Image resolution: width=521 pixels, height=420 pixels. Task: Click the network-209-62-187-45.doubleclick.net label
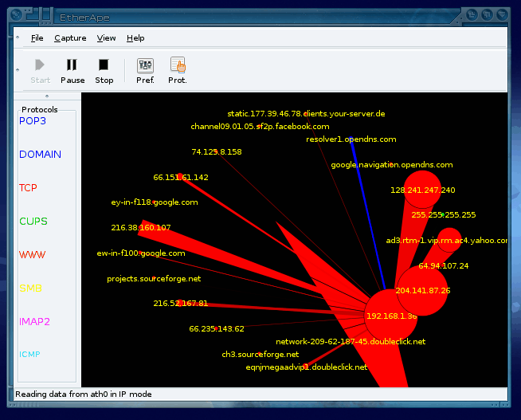pyautogui.click(x=351, y=342)
